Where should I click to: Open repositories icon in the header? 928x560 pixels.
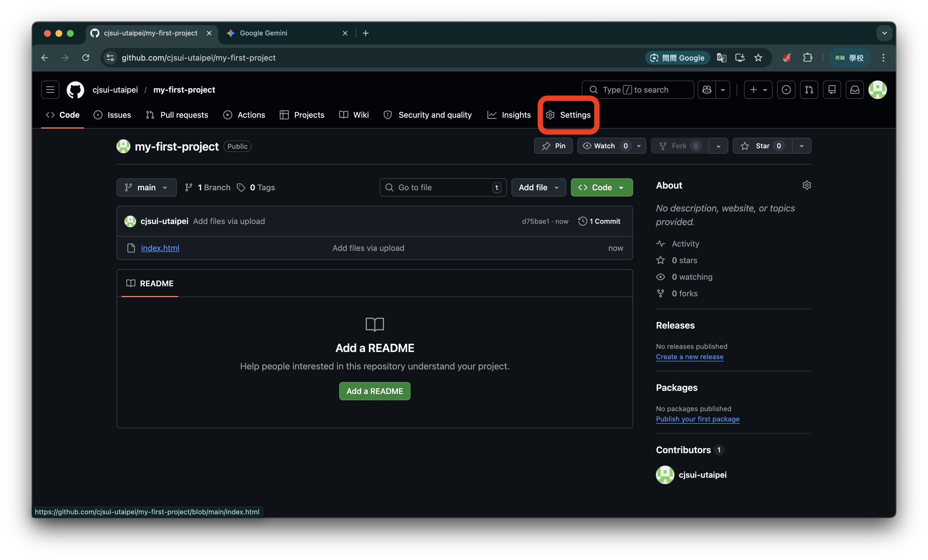[832, 90]
